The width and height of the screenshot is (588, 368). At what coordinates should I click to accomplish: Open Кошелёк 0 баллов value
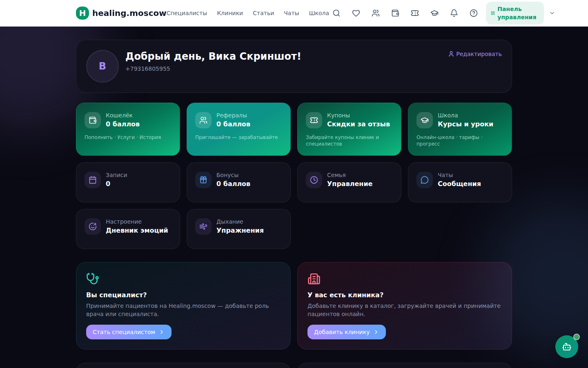122,124
